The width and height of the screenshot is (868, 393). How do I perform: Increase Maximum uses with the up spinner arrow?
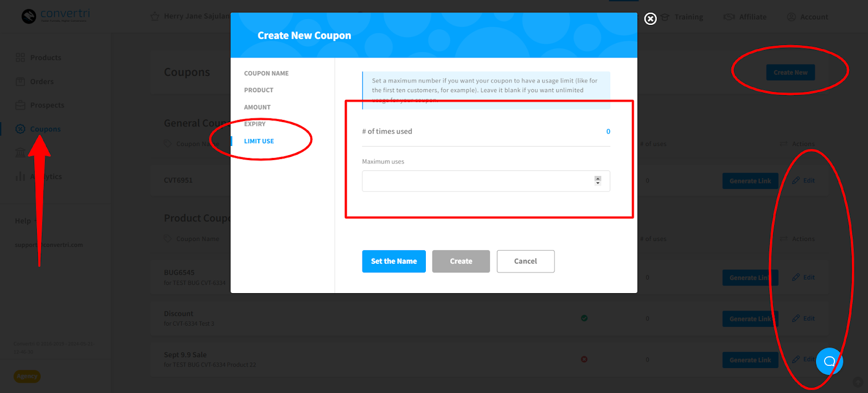[598, 179]
